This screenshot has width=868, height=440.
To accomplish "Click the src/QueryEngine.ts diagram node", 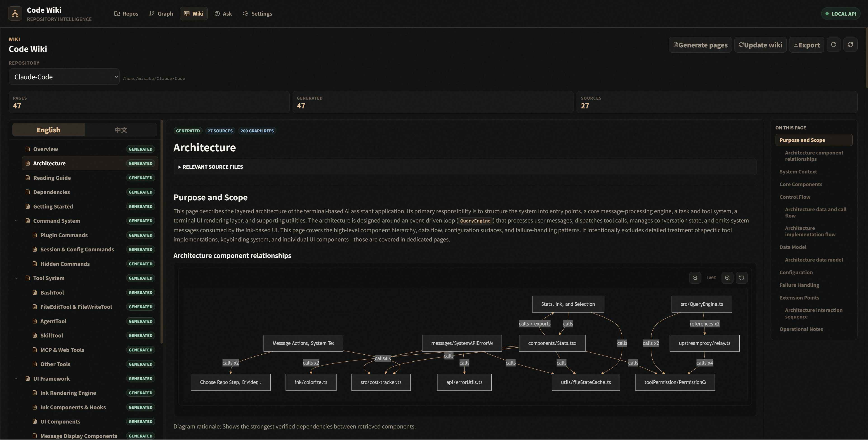I will click(702, 304).
